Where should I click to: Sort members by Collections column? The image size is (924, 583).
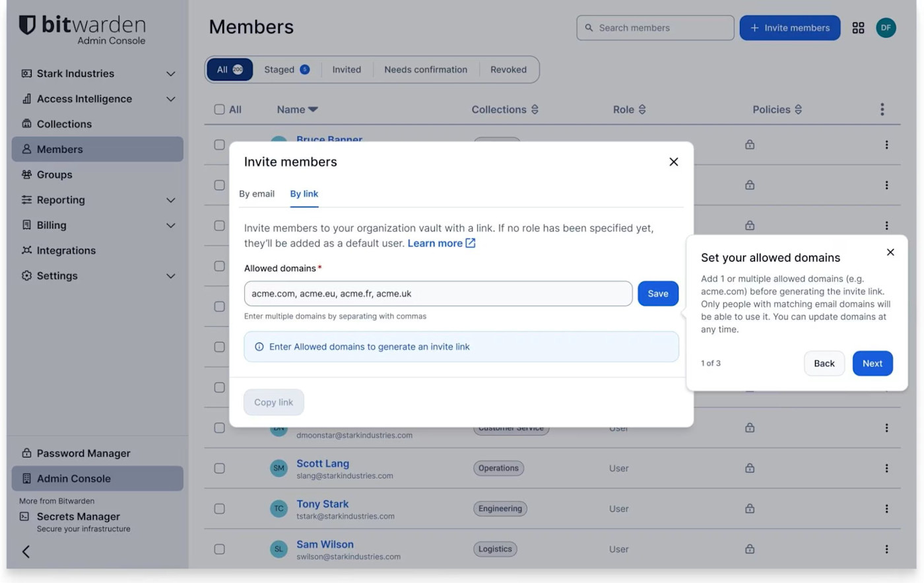(505, 110)
